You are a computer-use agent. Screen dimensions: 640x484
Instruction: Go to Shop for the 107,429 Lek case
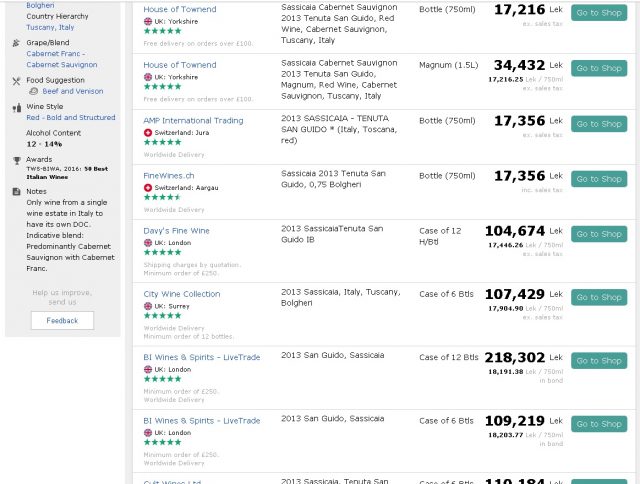pos(599,297)
